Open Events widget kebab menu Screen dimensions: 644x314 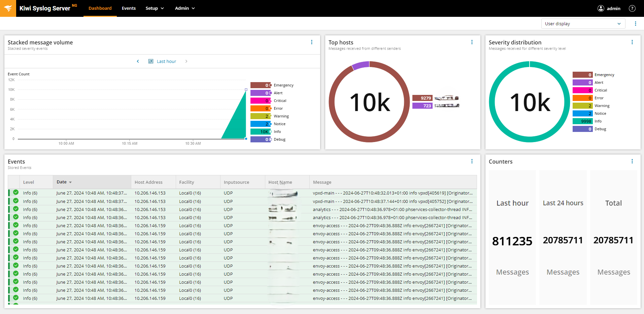click(472, 161)
